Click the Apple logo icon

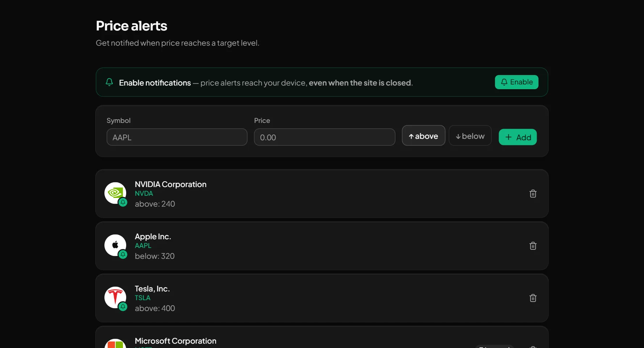click(115, 245)
